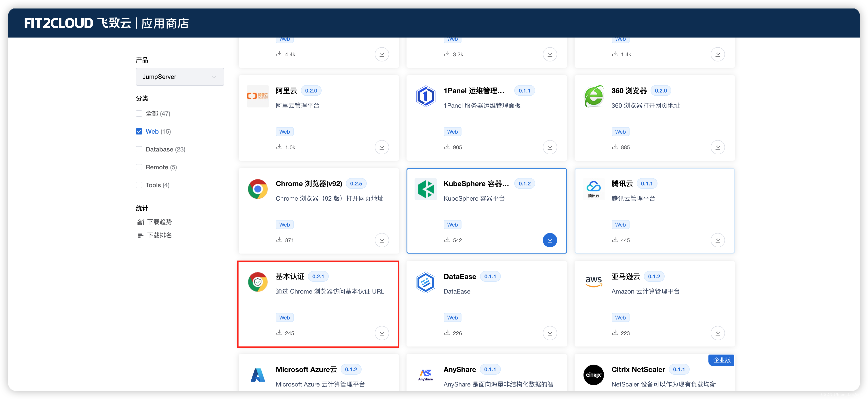Check the 全部 (47) filter
The height and width of the screenshot is (399, 868).
139,113
